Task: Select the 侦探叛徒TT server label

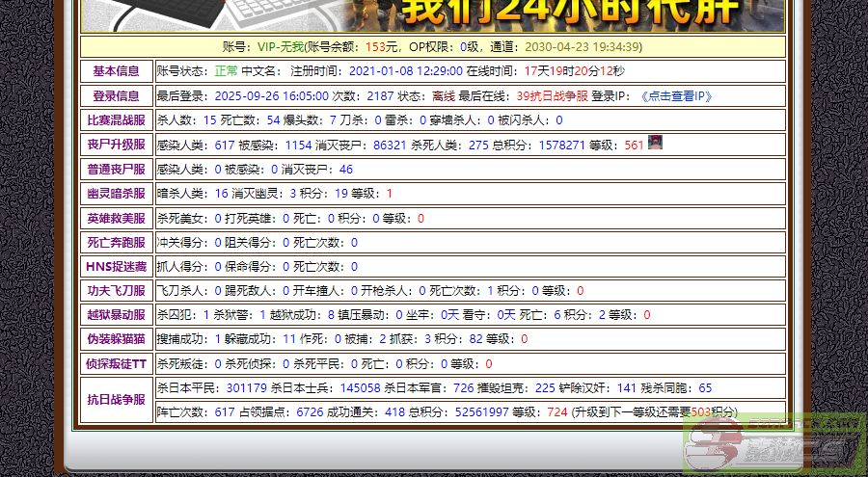Action: (116, 363)
